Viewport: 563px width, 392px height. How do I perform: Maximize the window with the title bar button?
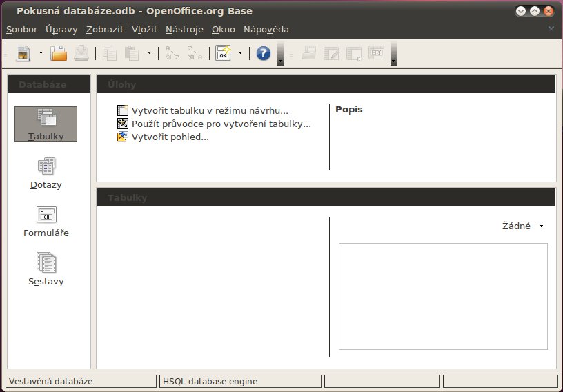click(535, 12)
